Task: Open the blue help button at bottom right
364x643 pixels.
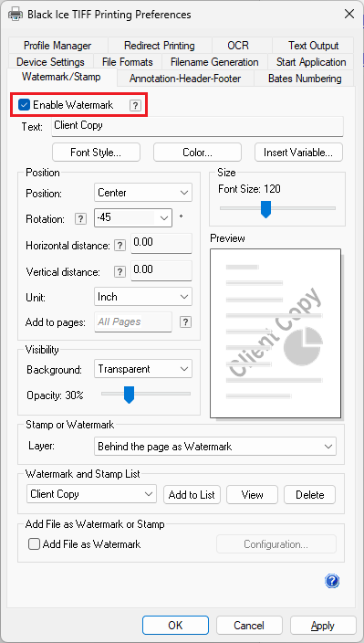Action: tap(332, 581)
